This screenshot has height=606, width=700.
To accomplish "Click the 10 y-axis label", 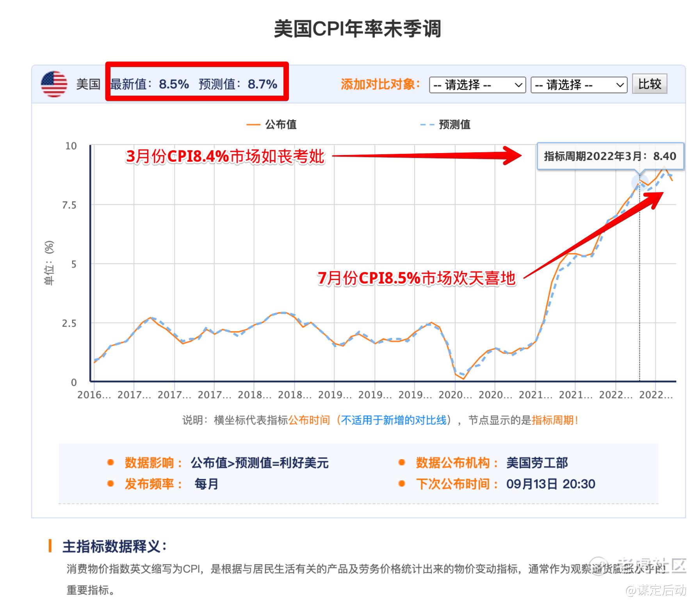I will (x=71, y=146).
